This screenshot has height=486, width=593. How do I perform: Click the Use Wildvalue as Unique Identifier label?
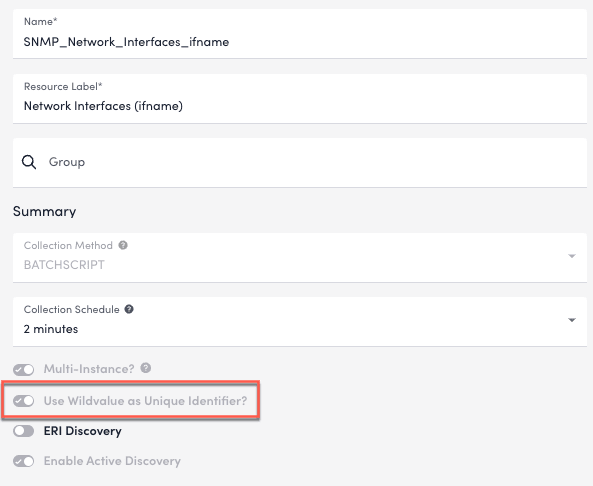(x=145, y=401)
